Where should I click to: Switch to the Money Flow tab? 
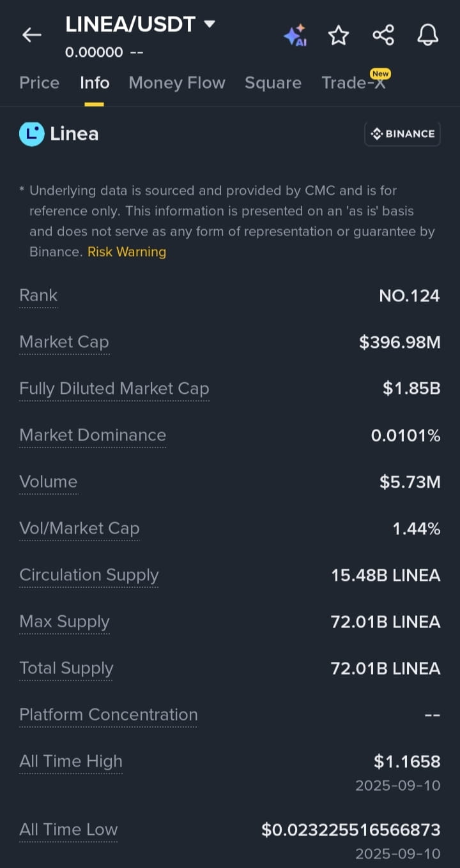click(x=177, y=83)
